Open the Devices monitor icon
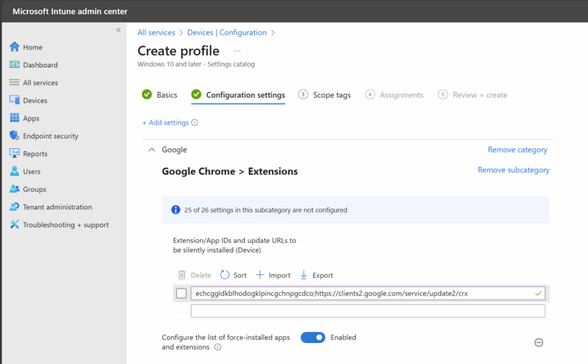Screen dimensions: 588x364 [14, 100]
